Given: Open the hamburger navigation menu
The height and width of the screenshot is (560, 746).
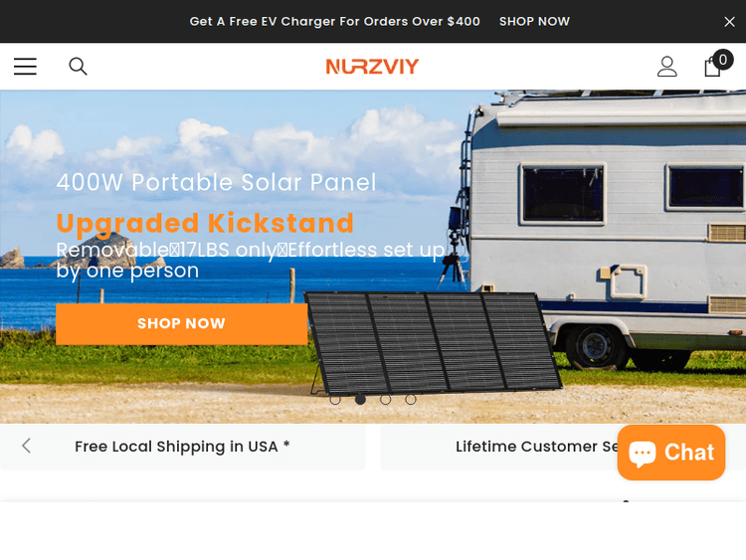Looking at the screenshot, I should [x=25, y=67].
